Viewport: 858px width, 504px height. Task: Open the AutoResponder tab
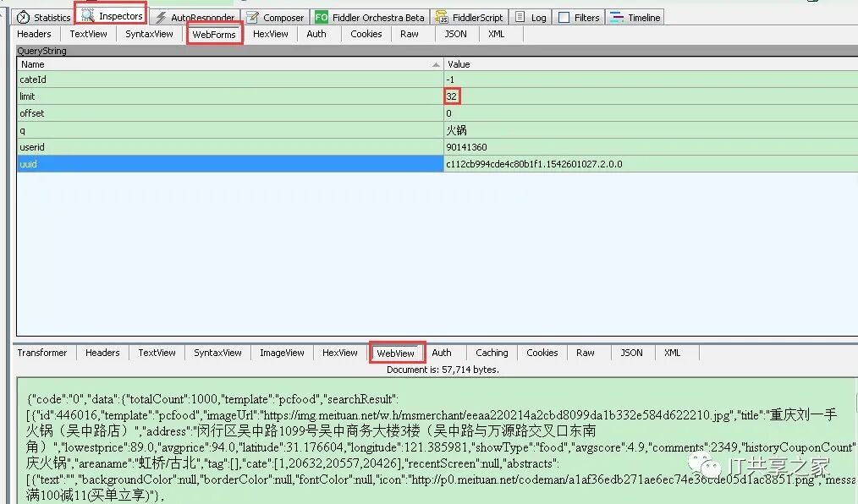pyautogui.click(x=196, y=18)
